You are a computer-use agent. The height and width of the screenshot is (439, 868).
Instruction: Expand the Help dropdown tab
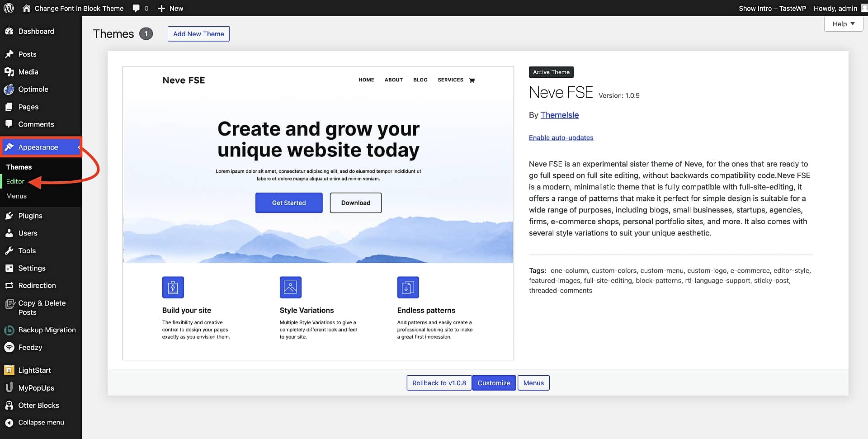pyautogui.click(x=844, y=24)
